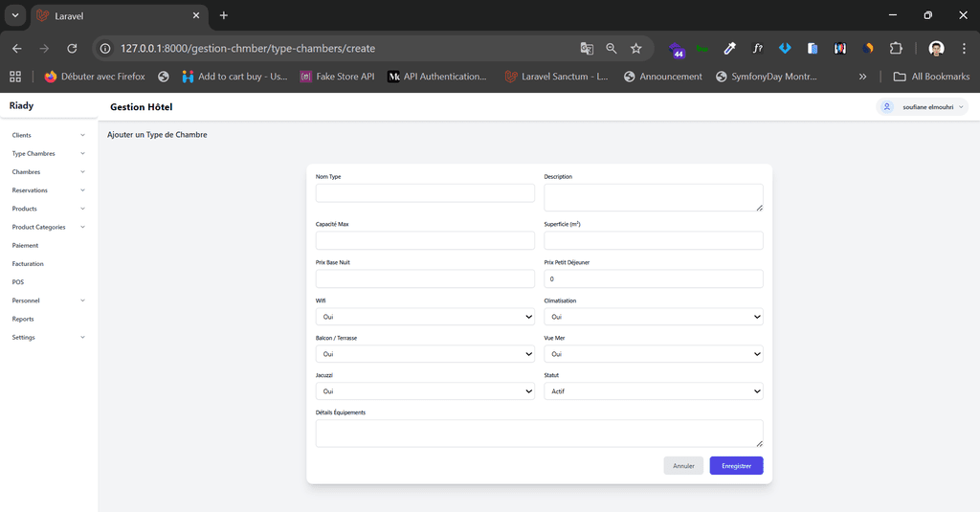Open the Wifi dropdown

[x=425, y=316]
